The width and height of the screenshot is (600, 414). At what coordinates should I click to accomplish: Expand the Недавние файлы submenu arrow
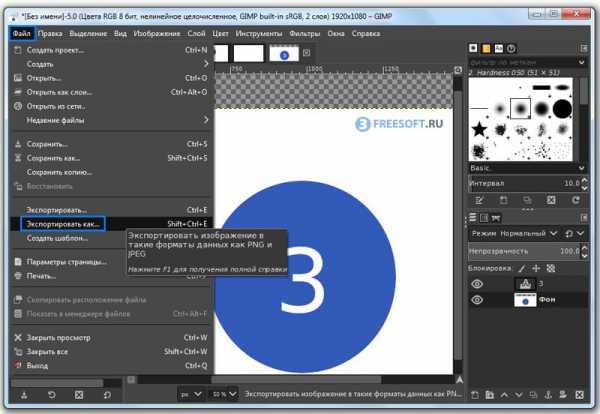[x=206, y=120]
